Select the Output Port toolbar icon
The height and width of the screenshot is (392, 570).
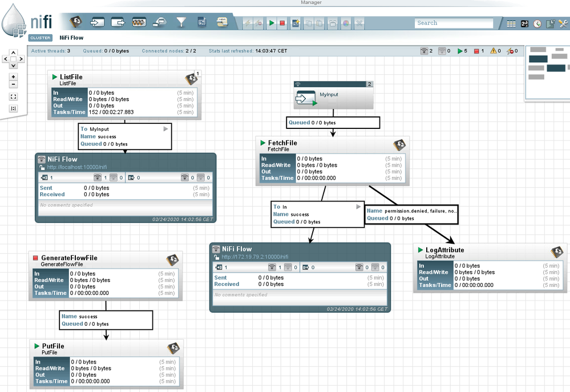coord(118,23)
